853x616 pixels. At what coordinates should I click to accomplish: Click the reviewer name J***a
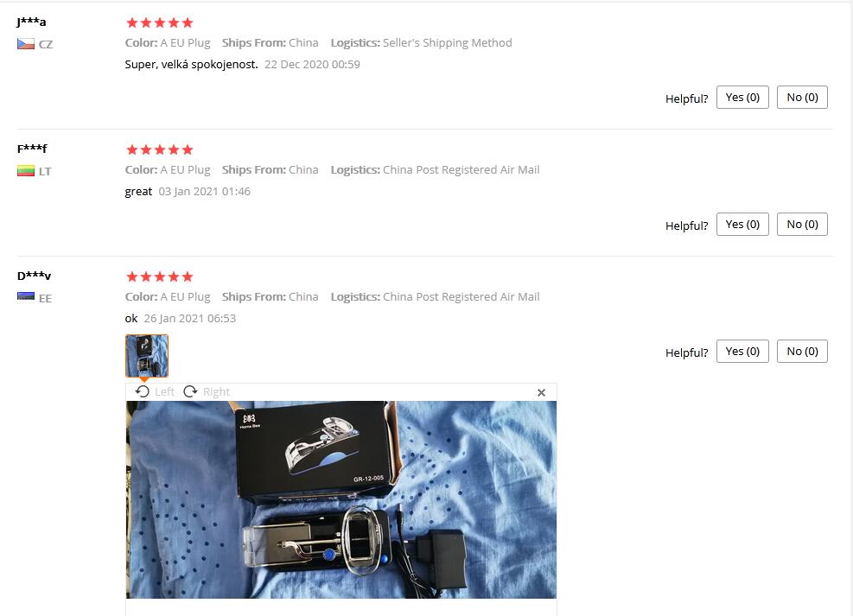click(x=32, y=22)
